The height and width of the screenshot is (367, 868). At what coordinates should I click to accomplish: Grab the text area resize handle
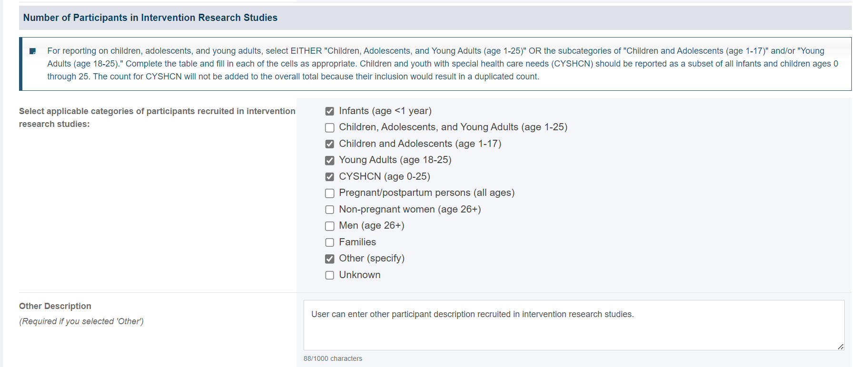840,347
